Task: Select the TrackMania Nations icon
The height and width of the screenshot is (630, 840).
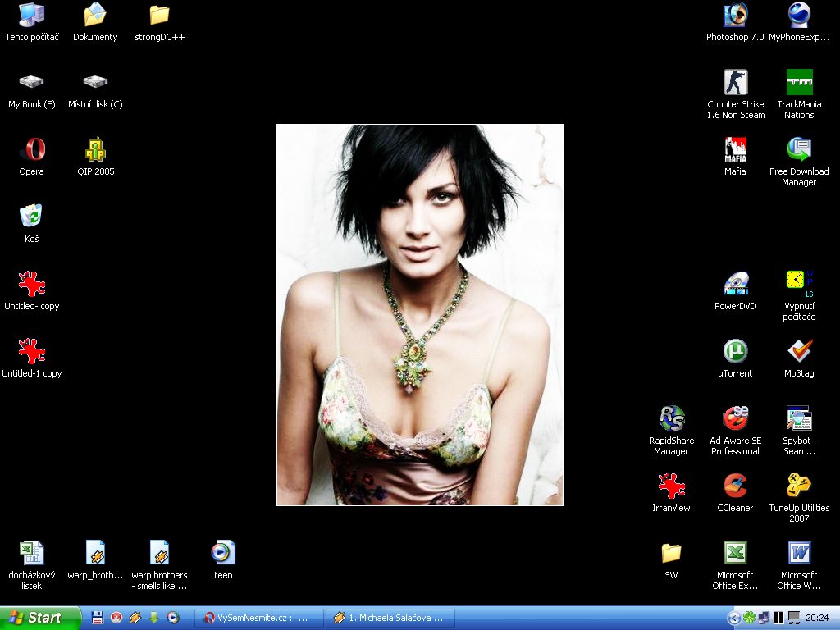Action: coord(799,83)
